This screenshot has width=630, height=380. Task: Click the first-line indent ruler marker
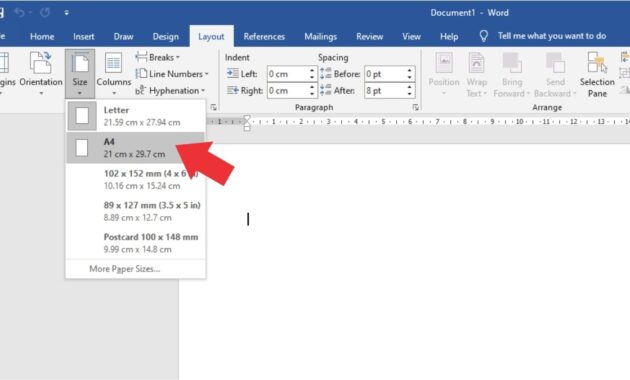247,118
